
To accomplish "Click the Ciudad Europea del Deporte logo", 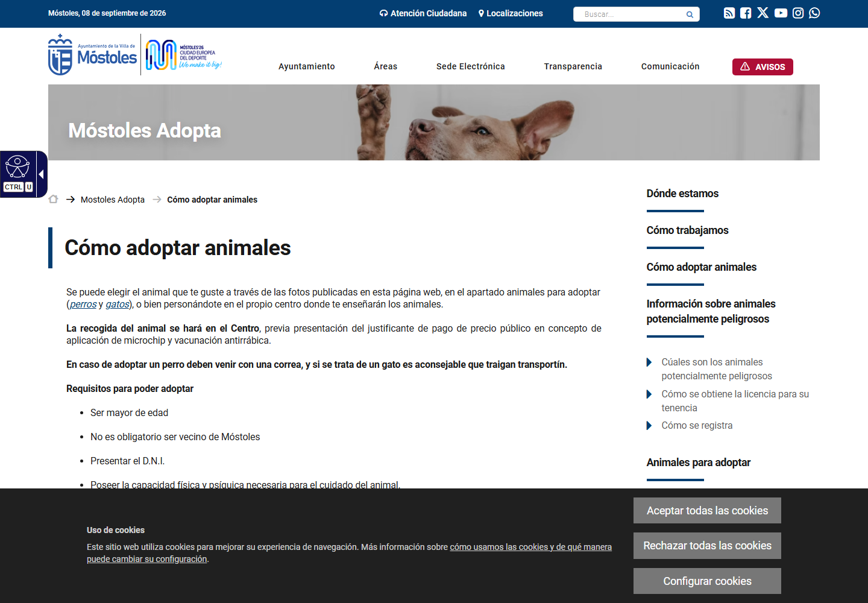I will [x=184, y=55].
